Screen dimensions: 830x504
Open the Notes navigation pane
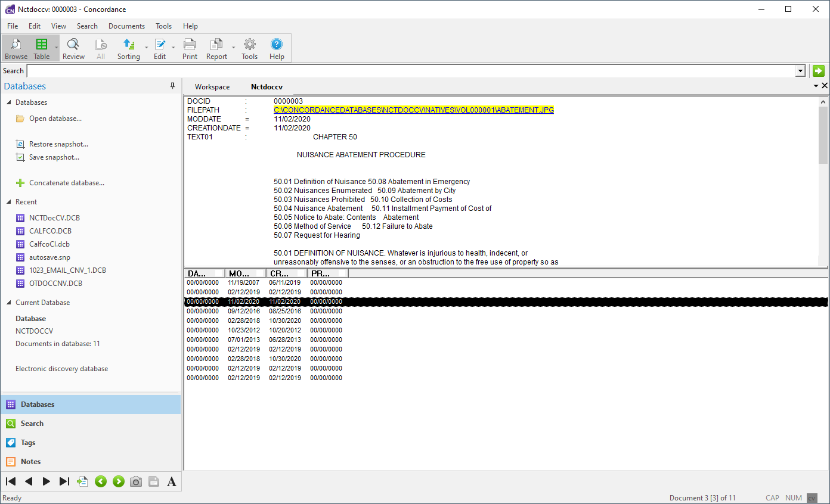[91, 462]
